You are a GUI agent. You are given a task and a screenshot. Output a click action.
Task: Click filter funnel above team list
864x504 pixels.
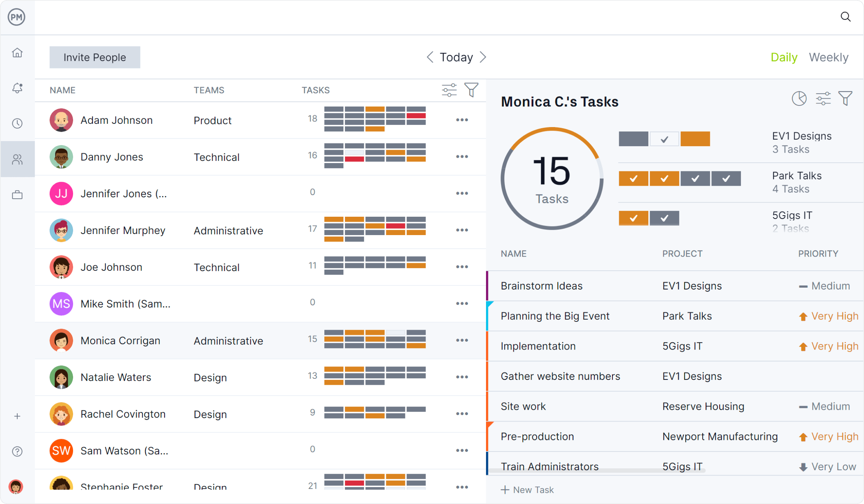point(471,90)
